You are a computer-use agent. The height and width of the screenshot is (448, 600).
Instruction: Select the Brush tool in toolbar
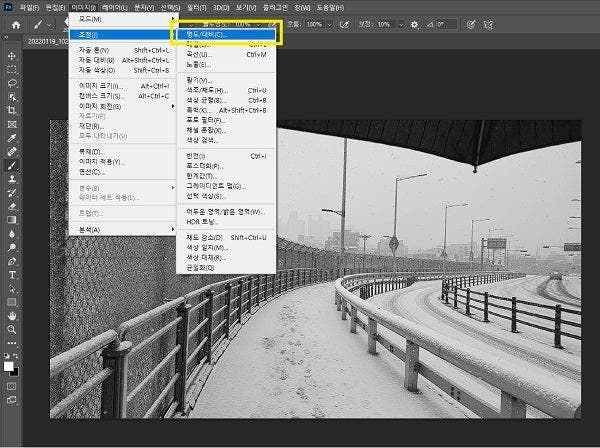pos(12,165)
